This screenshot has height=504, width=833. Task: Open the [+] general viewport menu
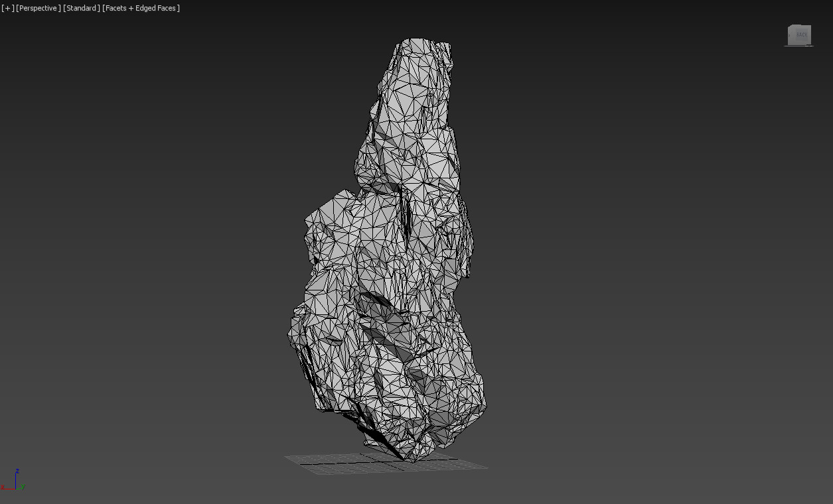click(7, 8)
